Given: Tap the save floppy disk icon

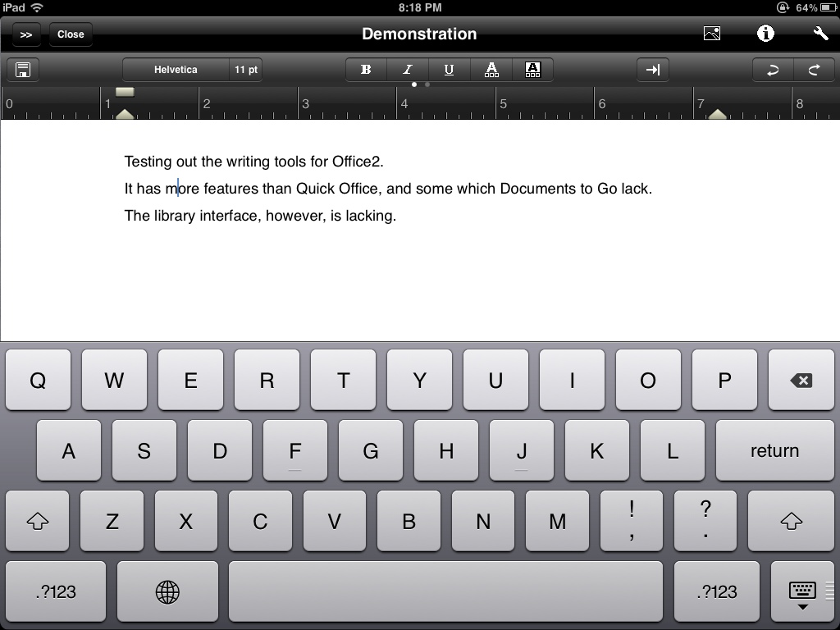Looking at the screenshot, I should point(23,71).
